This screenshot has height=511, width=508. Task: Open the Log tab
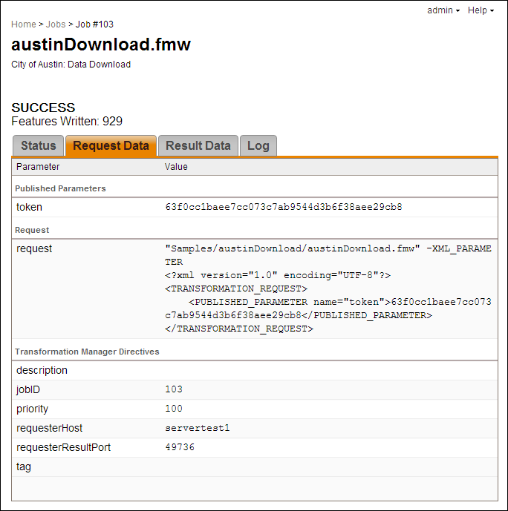(258, 146)
